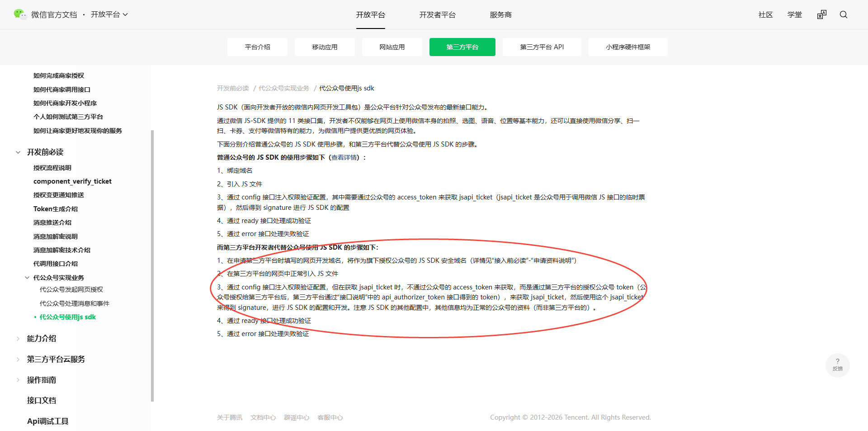Open 如何代商家调用接口 in sidebar
Viewport: 868px width, 431px height.
coord(62,90)
